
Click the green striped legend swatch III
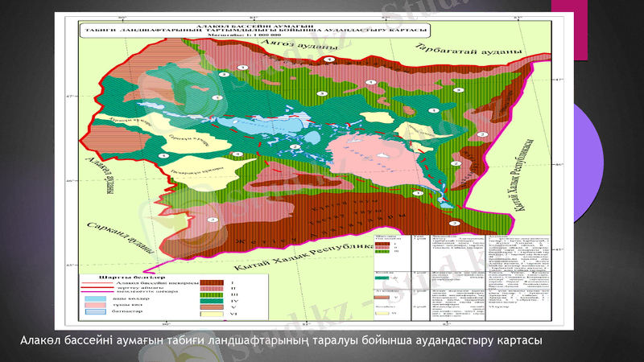point(211,296)
